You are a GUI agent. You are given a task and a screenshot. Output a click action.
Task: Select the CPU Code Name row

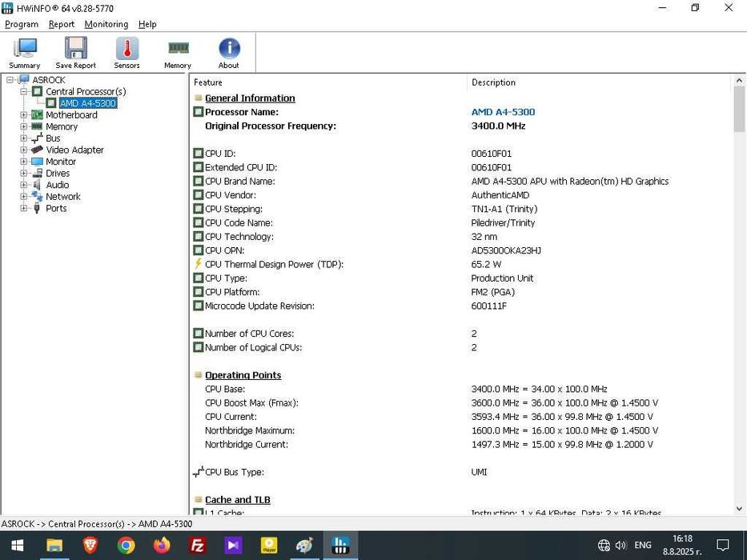tap(460, 223)
